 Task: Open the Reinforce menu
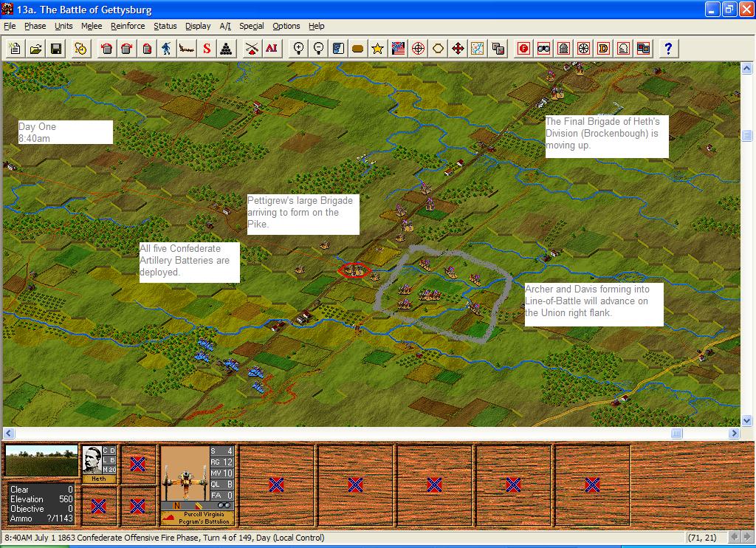tap(128, 26)
